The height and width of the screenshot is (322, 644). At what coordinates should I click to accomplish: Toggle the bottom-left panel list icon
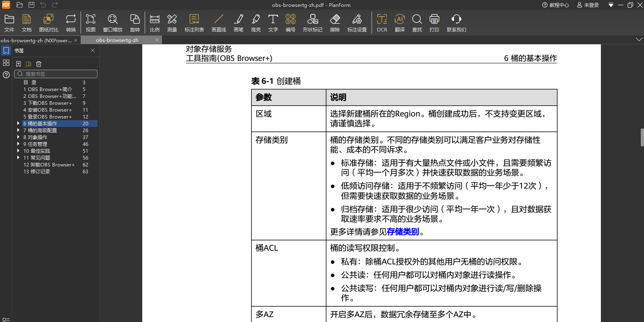[6, 320]
